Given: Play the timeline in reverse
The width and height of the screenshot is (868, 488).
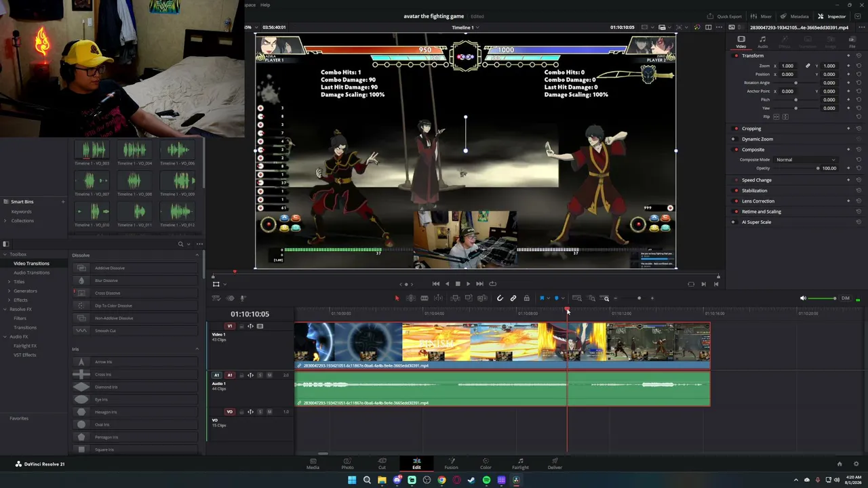Looking at the screenshot, I should (x=446, y=284).
